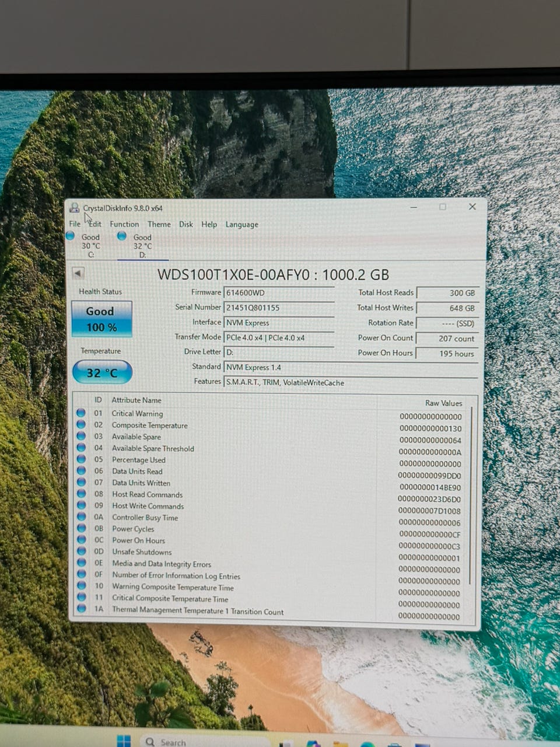Viewport: 560px width, 747px height.
Task: Click raw value 000000007D1008
Action: pyautogui.click(x=429, y=511)
